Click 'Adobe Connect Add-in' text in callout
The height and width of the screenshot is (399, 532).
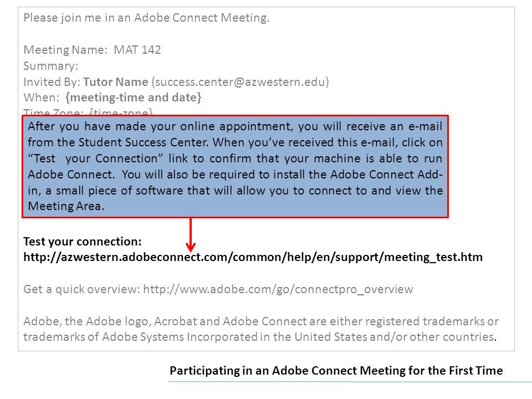386,175
